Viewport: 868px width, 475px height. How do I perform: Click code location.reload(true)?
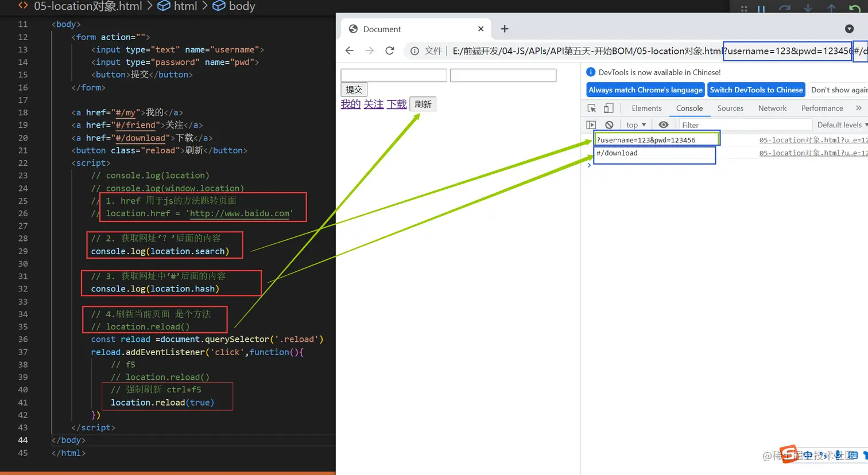162,402
